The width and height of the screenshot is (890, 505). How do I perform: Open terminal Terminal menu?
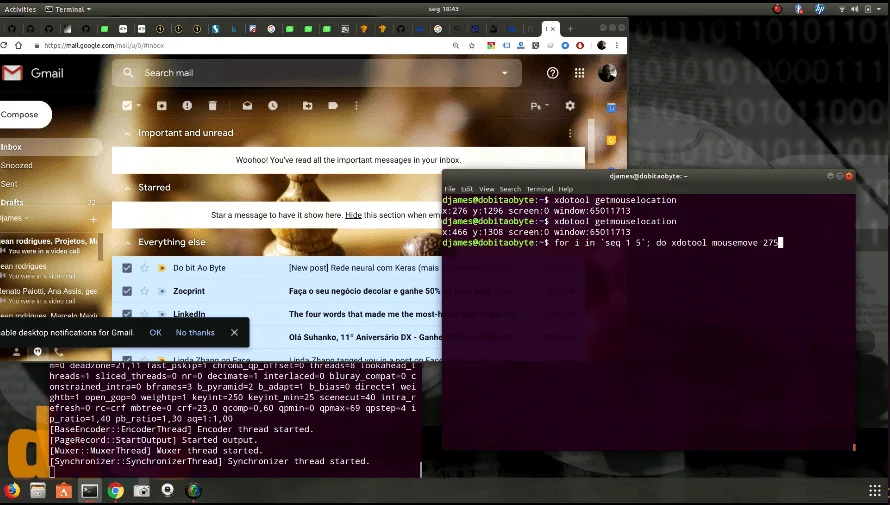click(x=539, y=189)
